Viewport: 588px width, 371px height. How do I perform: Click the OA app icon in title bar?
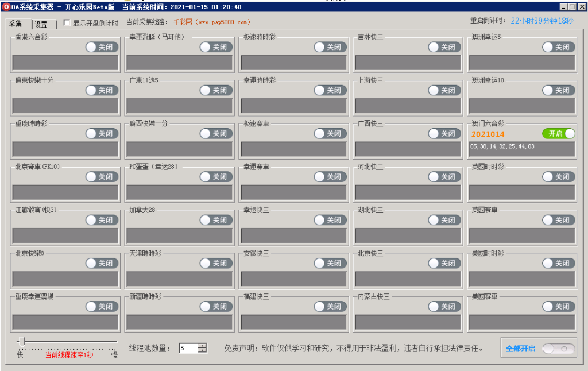[x=6, y=6]
